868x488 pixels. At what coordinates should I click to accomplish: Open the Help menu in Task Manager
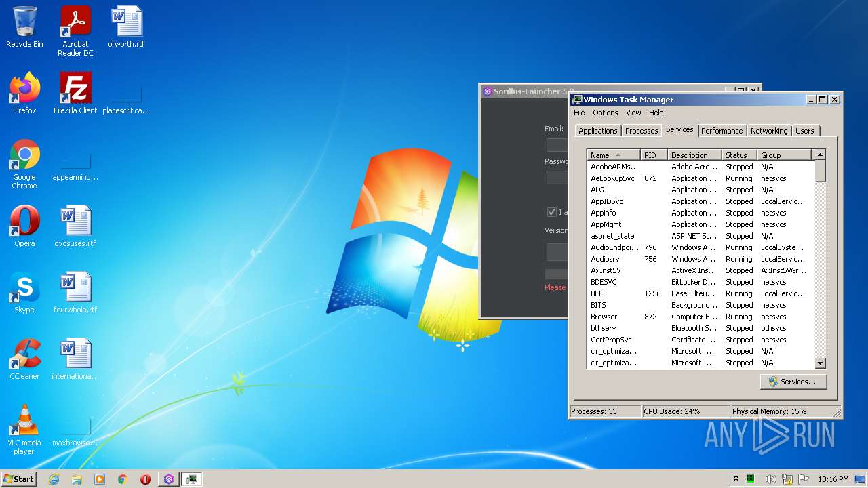656,113
